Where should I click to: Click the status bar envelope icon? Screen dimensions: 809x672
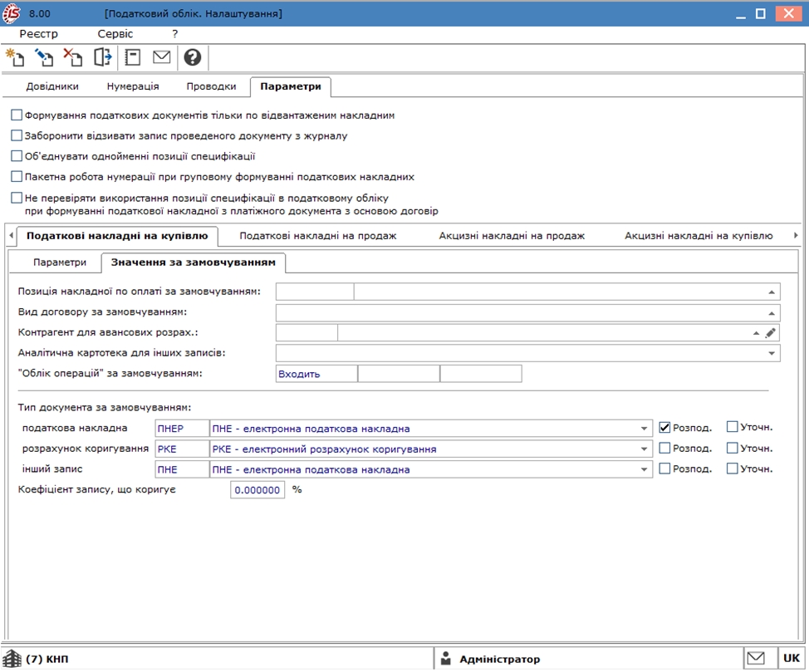tap(756, 658)
